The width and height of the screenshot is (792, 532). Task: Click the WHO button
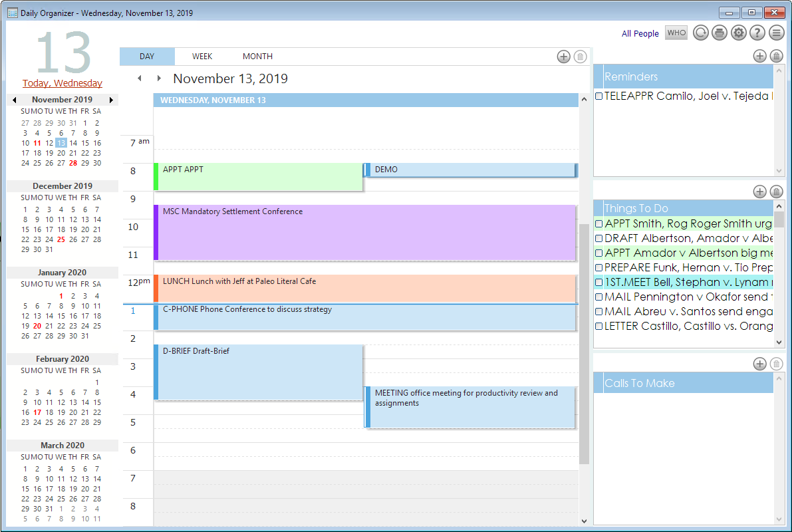[676, 33]
